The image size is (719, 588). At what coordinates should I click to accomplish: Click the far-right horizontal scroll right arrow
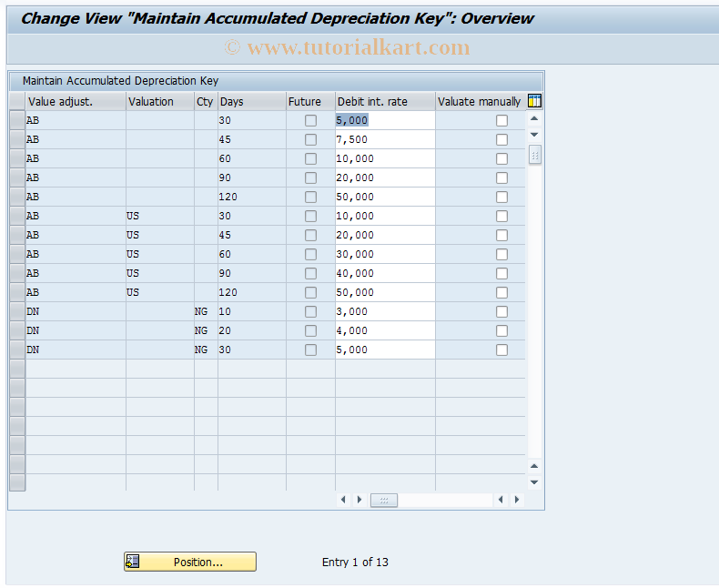click(517, 500)
